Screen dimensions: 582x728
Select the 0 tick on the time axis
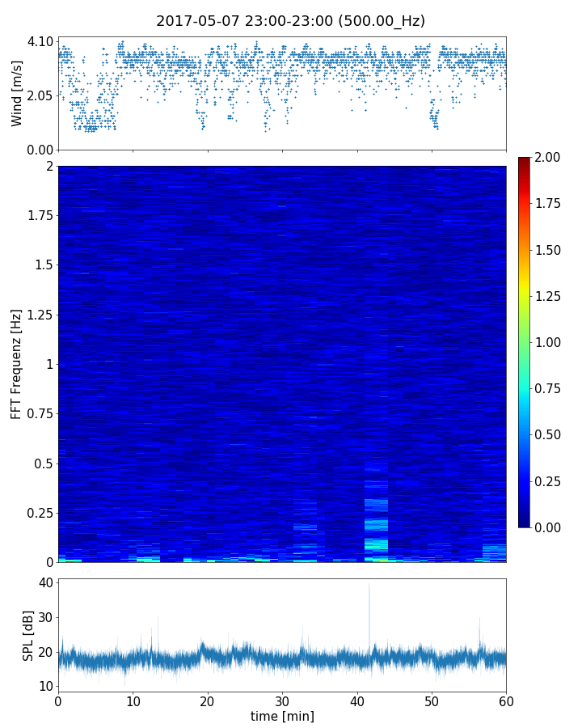(x=58, y=700)
